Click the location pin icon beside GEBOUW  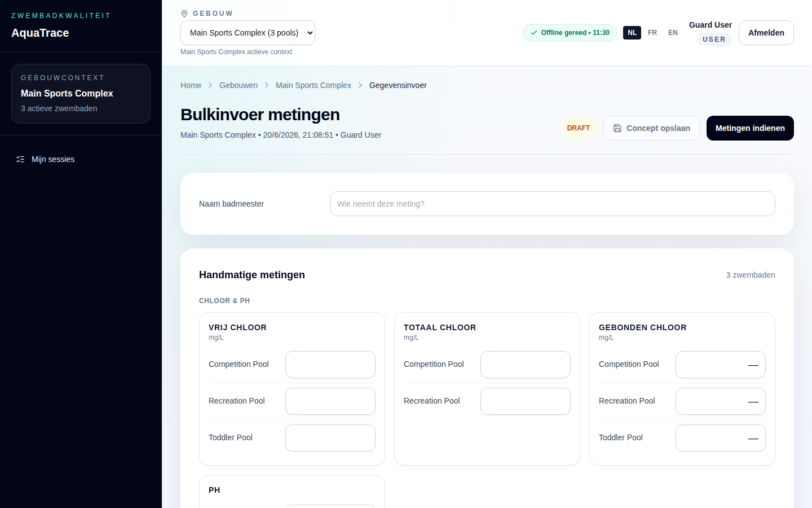point(184,14)
